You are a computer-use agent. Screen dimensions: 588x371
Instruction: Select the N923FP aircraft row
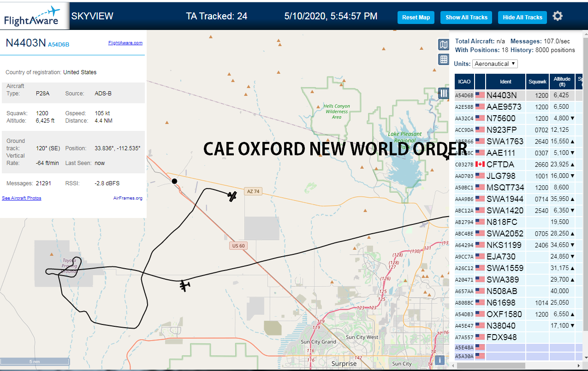(518, 130)
